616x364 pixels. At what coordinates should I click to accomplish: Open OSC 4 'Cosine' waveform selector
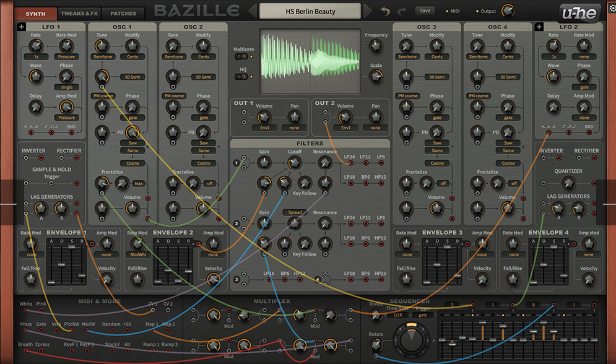pyautogui.click(x=508, y=163)
